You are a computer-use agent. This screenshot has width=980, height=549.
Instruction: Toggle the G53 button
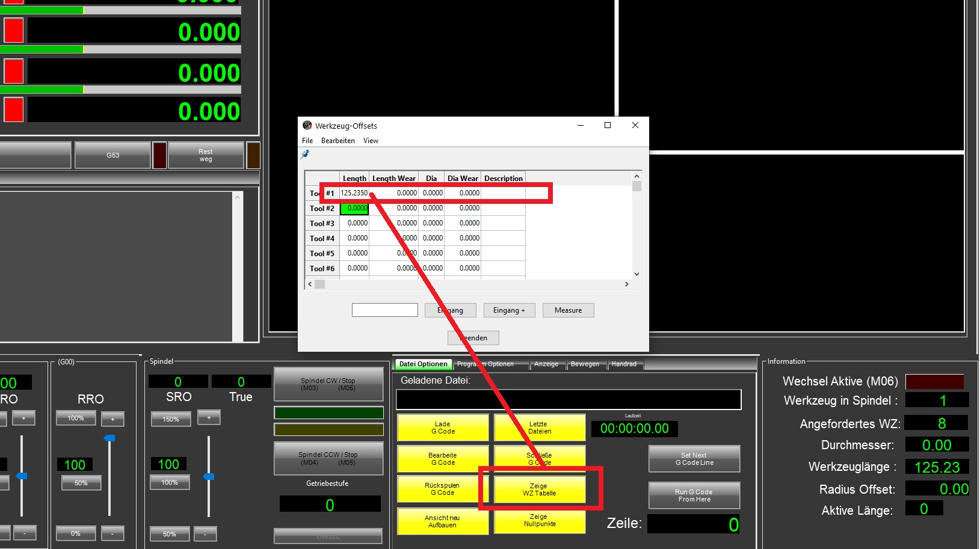pyautogui.click(x=112, y=155)
